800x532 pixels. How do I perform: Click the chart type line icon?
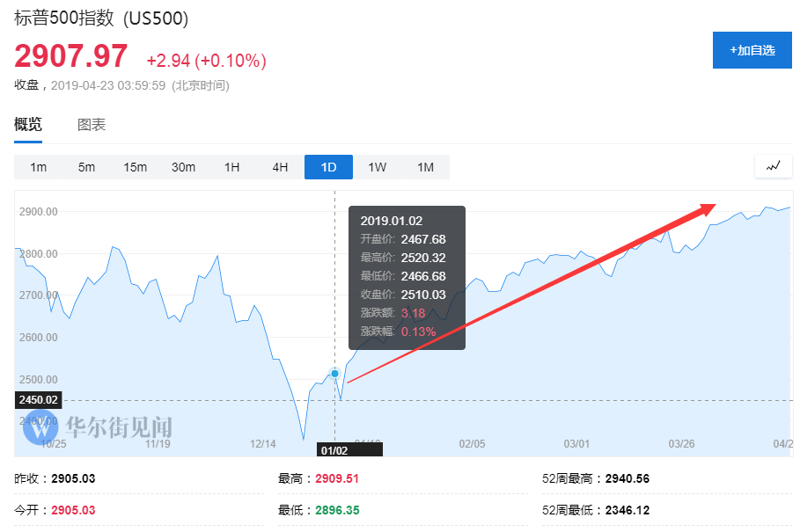pyautogui.click(x=773, y=166)
